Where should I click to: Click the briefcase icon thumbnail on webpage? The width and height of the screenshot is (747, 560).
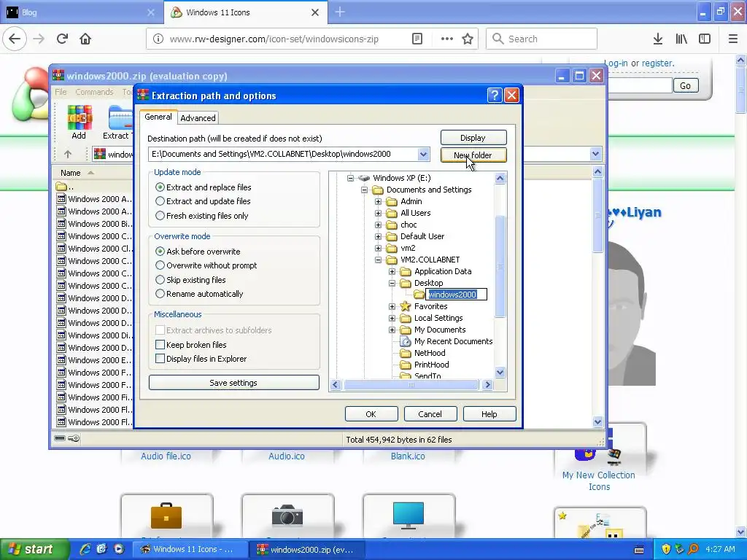click(x=166, y=516)
